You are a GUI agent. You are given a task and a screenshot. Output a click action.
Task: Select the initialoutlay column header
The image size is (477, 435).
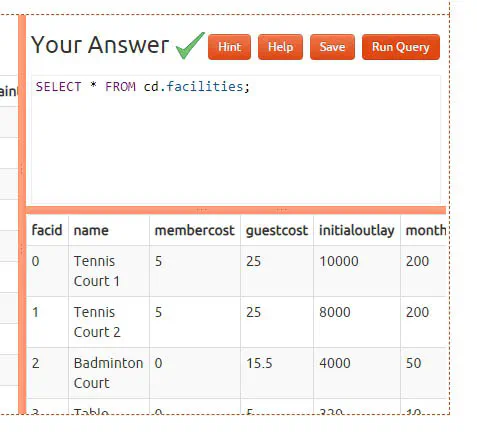point(357,231)
